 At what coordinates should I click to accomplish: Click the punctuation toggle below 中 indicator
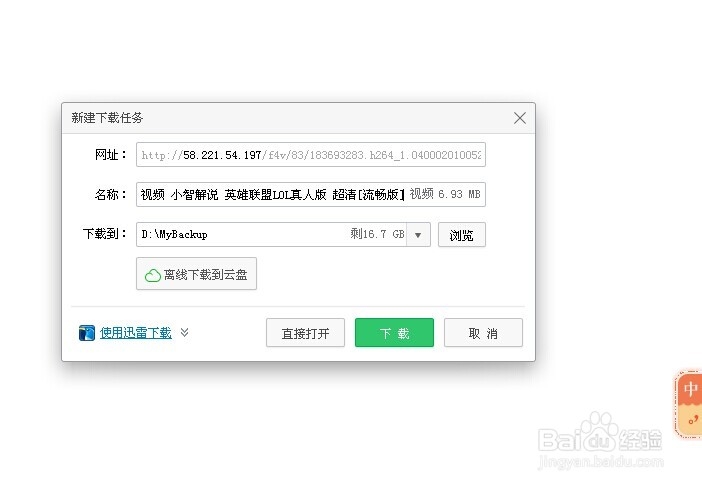coord(693,420)
